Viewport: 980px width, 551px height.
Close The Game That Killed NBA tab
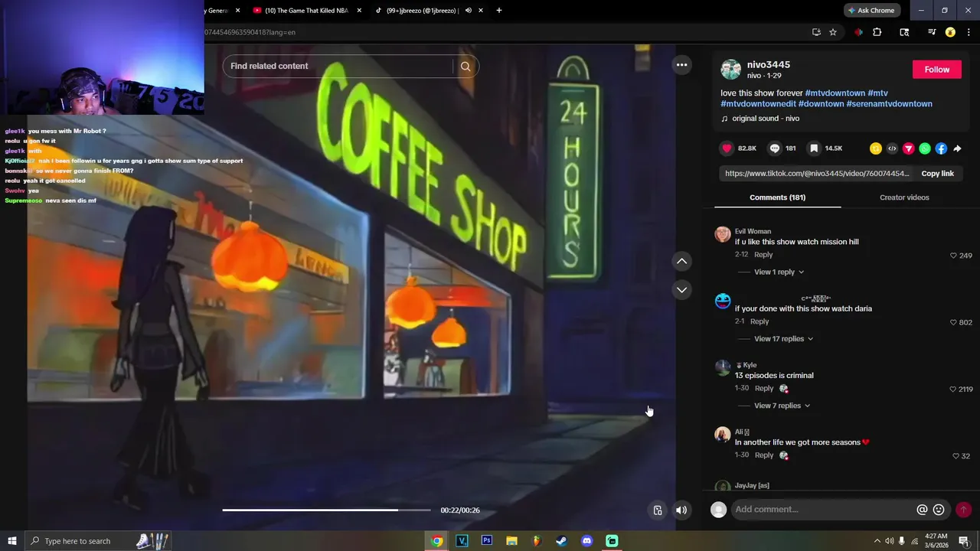click(360, 11)
